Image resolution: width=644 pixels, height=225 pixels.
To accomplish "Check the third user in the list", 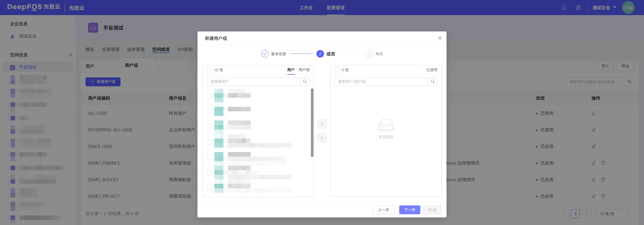I will click(x=209, y=126).
